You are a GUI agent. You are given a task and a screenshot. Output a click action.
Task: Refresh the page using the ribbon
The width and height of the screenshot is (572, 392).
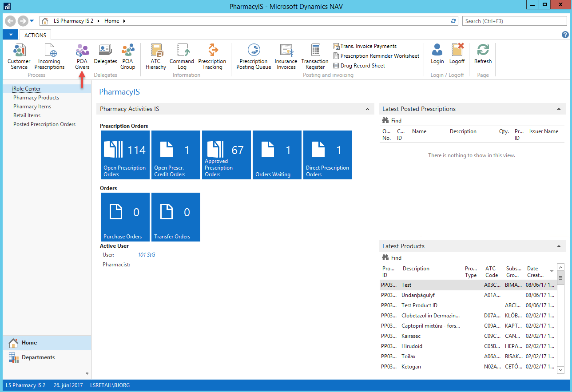[483, 54]
